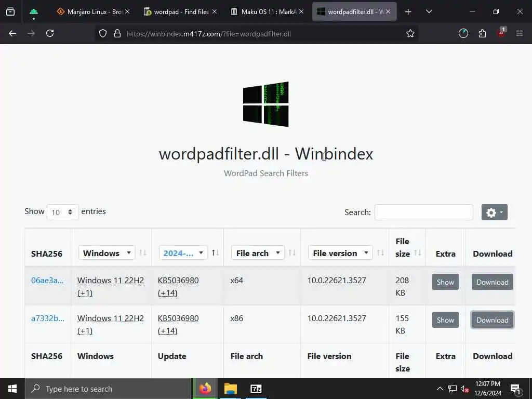
Task: Open the gear settings dropdown button
Action: point(495,212)
